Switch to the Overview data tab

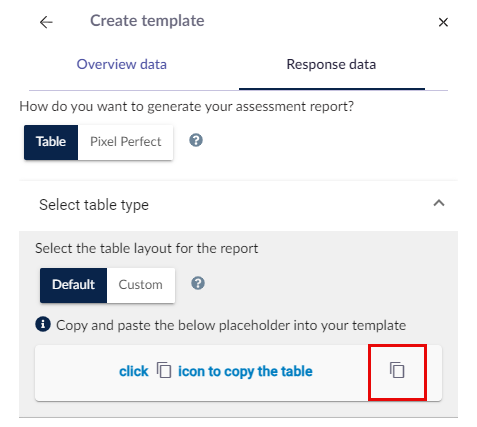[122, 64]
